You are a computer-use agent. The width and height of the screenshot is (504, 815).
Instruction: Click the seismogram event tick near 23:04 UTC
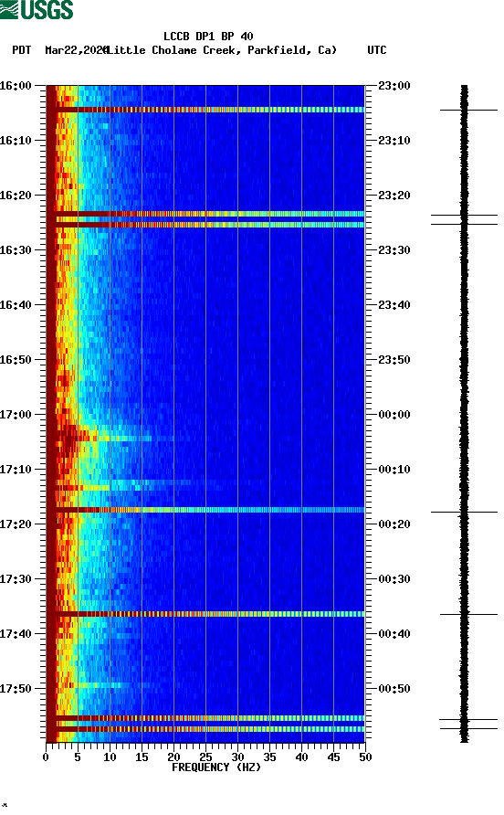click(x=468, y=111)
